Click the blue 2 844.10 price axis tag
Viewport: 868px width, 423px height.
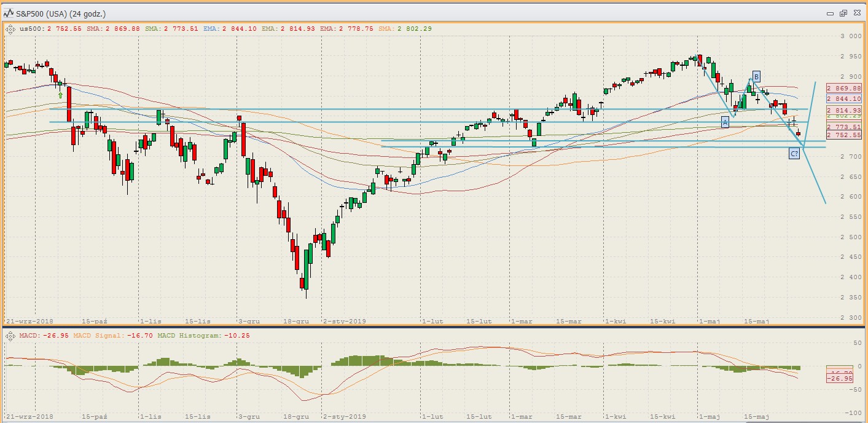844,99
